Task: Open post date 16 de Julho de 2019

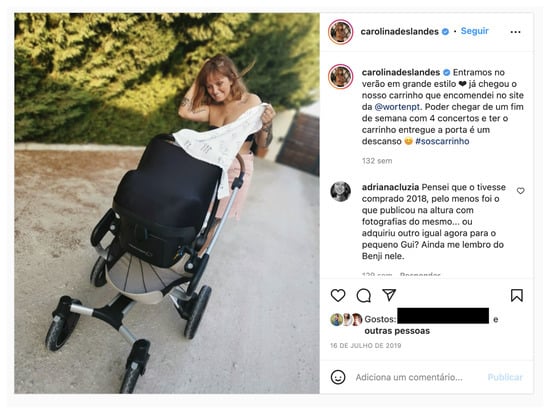Action: tap(365, 346)
